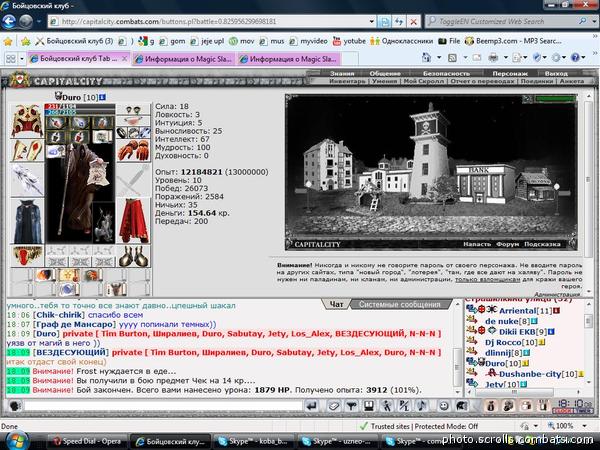600x450 pixels.
Task: Click the necklace equipment slot
Action: (x=133, y=121)
